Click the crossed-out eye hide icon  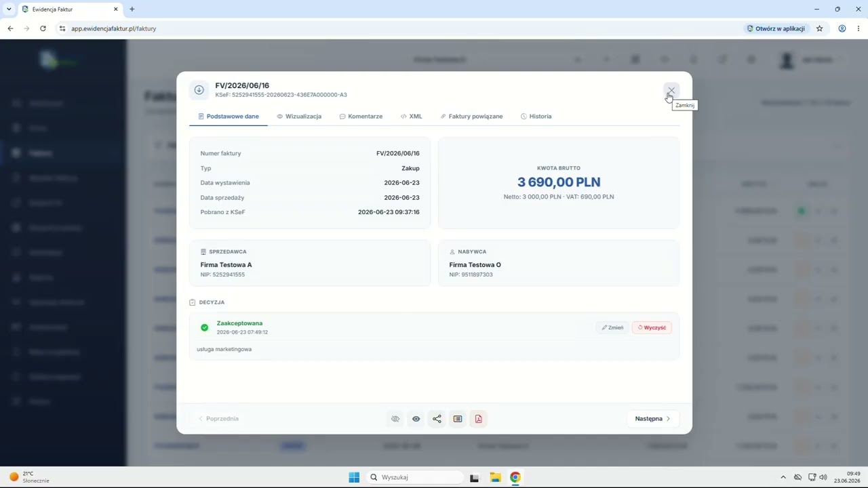[395, 419]
